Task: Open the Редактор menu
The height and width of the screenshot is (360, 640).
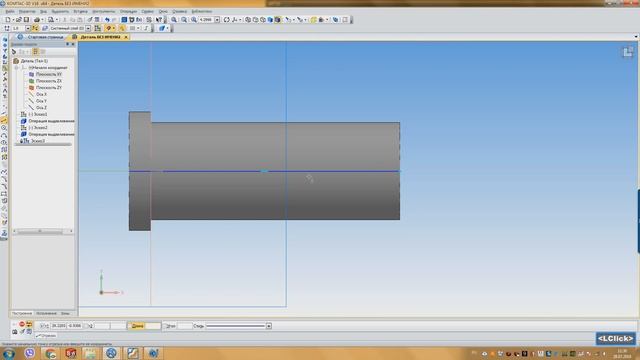Action: coord(27,11)
